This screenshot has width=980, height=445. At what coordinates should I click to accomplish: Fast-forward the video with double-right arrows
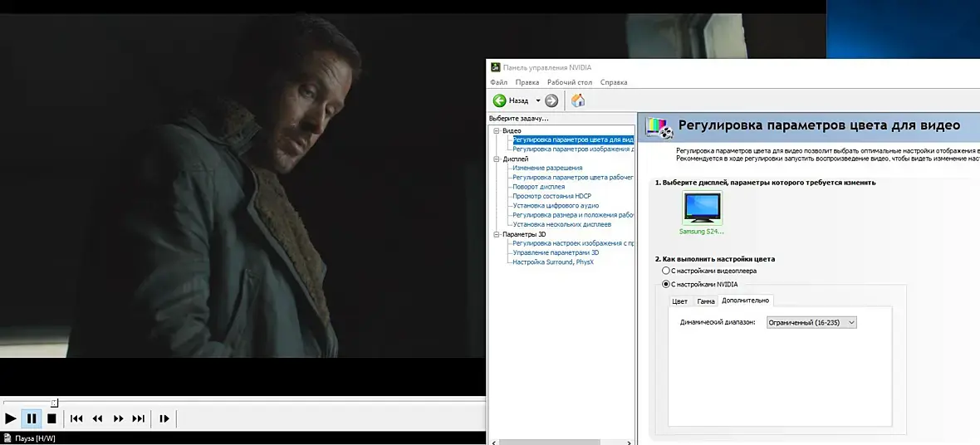pyautogui.click(x=118, y=418)
